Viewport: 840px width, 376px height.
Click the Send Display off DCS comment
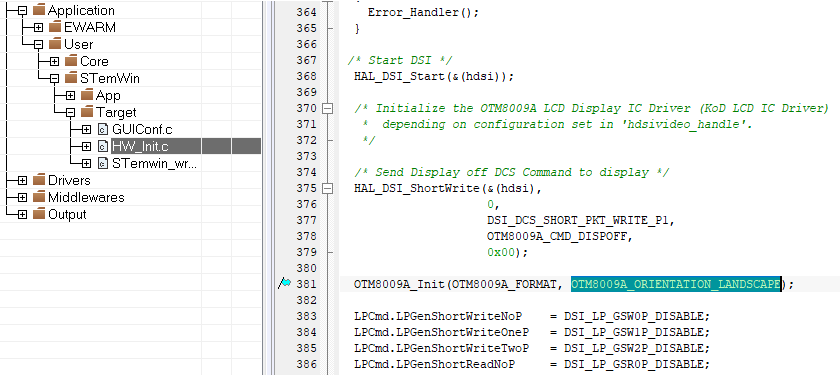pyautogui.click(x=511, y=172)
